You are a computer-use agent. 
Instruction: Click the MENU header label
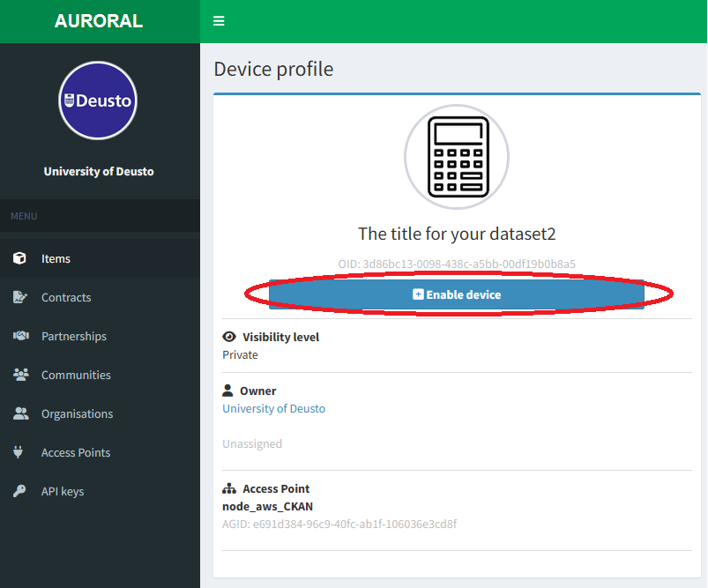click(24, 216)
